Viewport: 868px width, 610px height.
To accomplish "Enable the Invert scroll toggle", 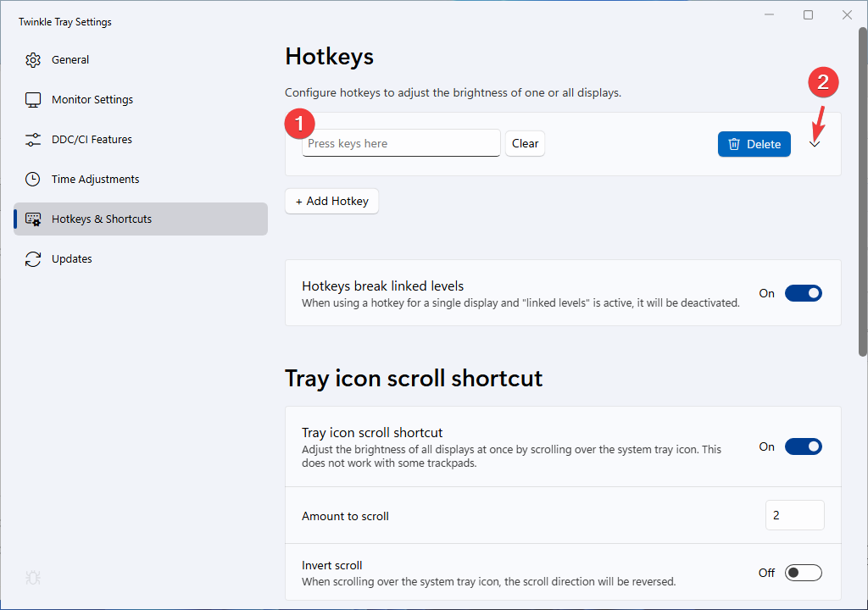I will (x=803, y=573).
